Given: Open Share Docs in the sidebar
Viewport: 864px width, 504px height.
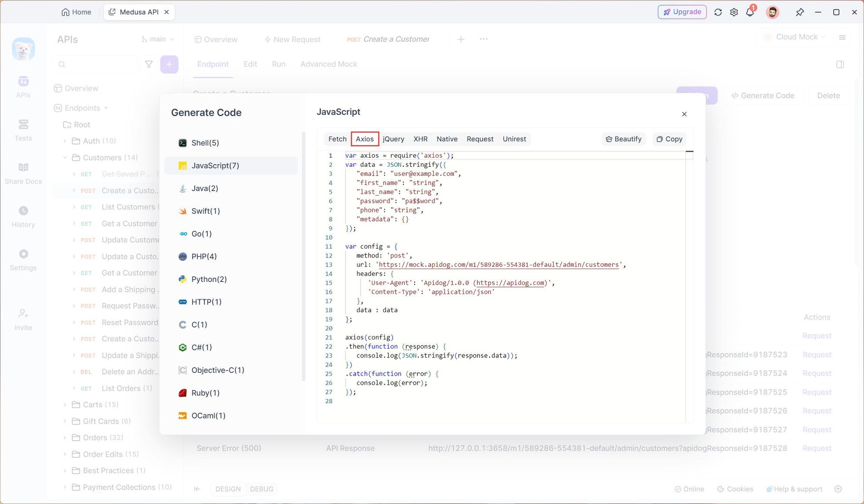Looking at the screenshot, I should point(23,173).
